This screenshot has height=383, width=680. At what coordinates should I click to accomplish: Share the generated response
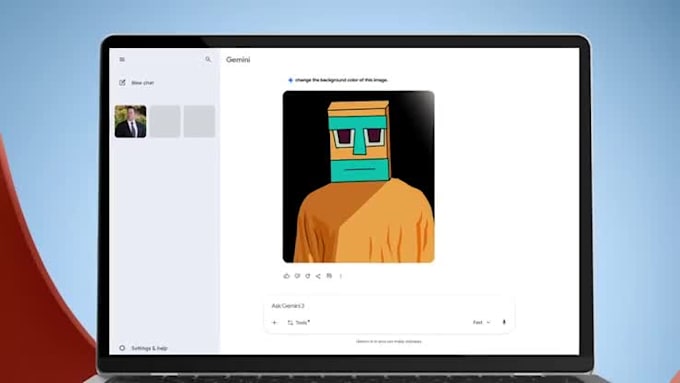pyautogui.click(x=318, y=276)
